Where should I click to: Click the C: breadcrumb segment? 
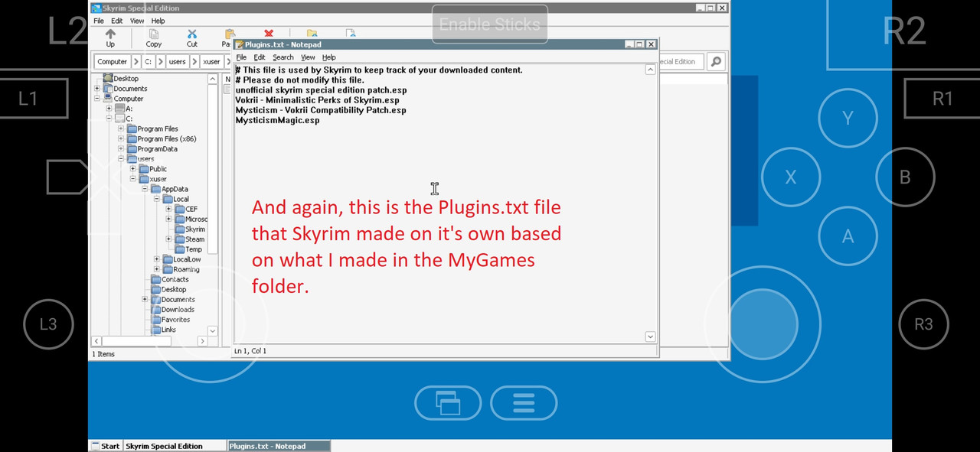pyautogui.click(x=149, y=61)
